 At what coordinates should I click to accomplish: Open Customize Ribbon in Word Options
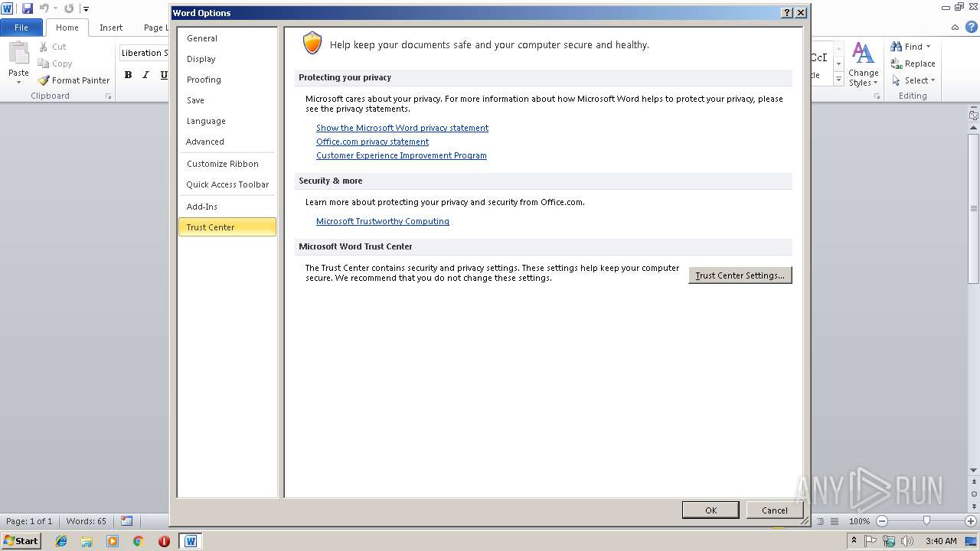(x=227, y=164)
